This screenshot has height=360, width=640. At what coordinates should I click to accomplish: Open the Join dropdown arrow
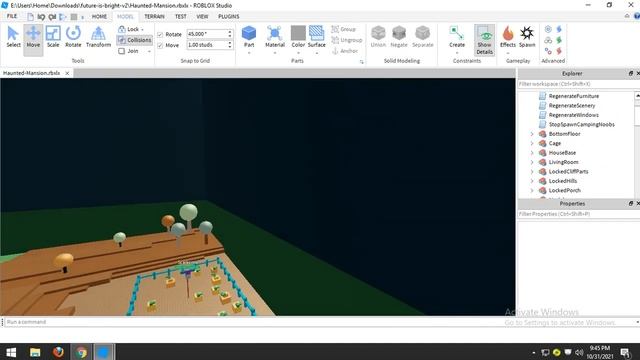coord(149,51)
